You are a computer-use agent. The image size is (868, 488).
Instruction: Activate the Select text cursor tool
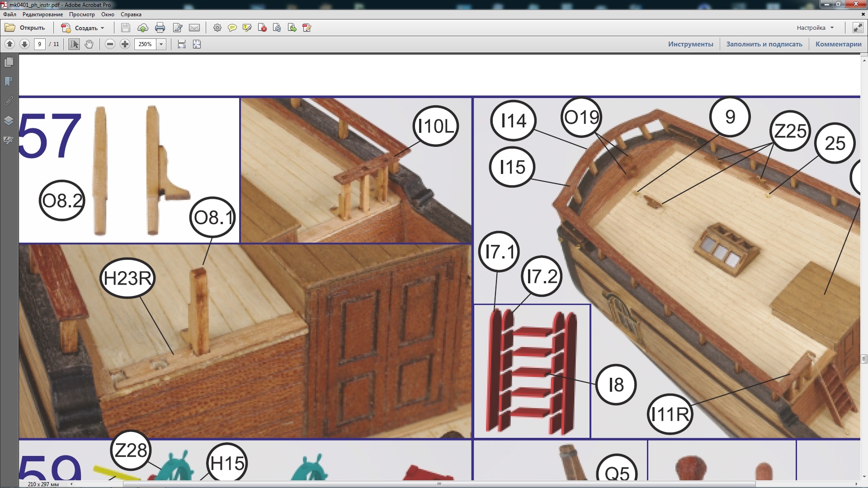pos(74,44)
